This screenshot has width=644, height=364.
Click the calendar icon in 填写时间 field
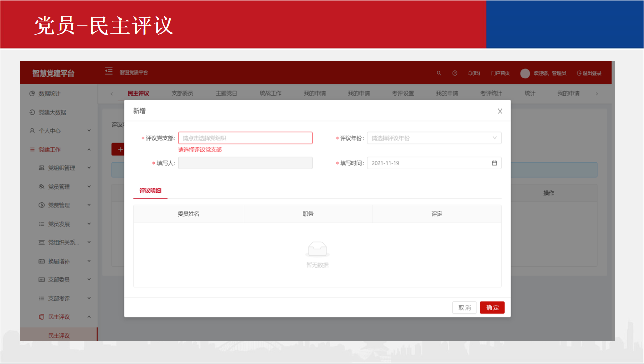point(494,163)
